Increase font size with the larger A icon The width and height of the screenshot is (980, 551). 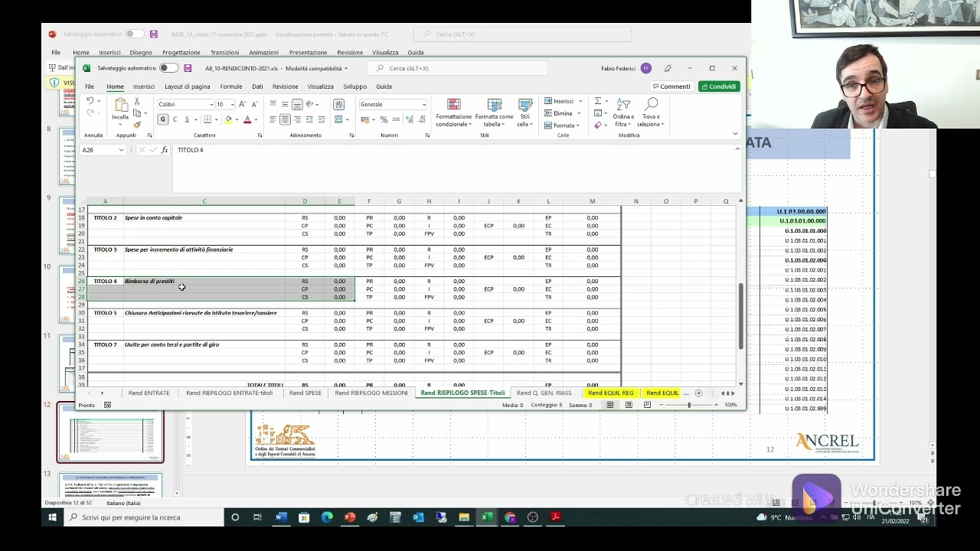click(243, 104)
